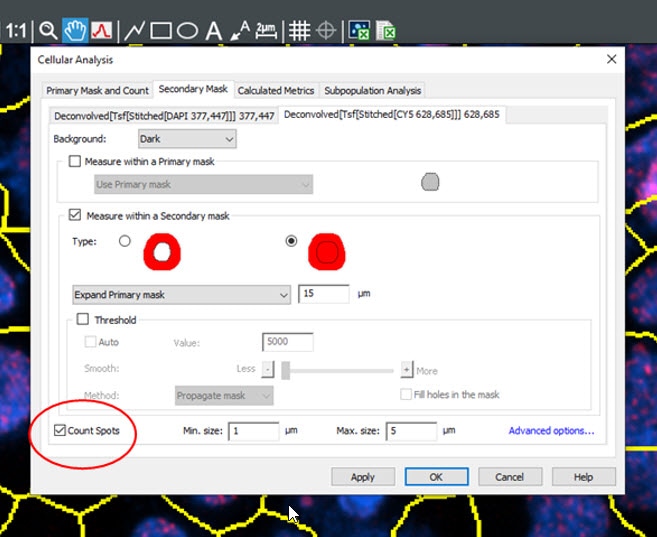
Task: Insert a scale bar with the 2µm tool
Action: coord(265,30)
